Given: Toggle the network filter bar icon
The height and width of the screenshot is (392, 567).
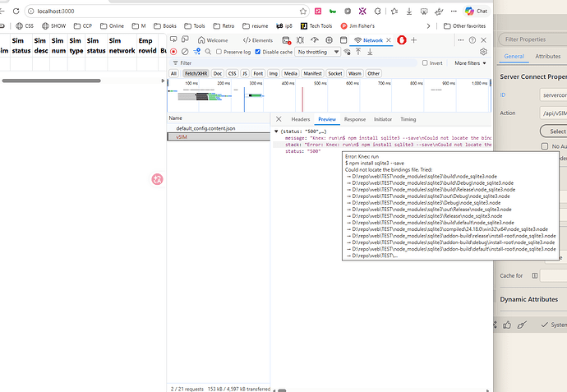Looking at the screenshot, I should pos(196,52).
